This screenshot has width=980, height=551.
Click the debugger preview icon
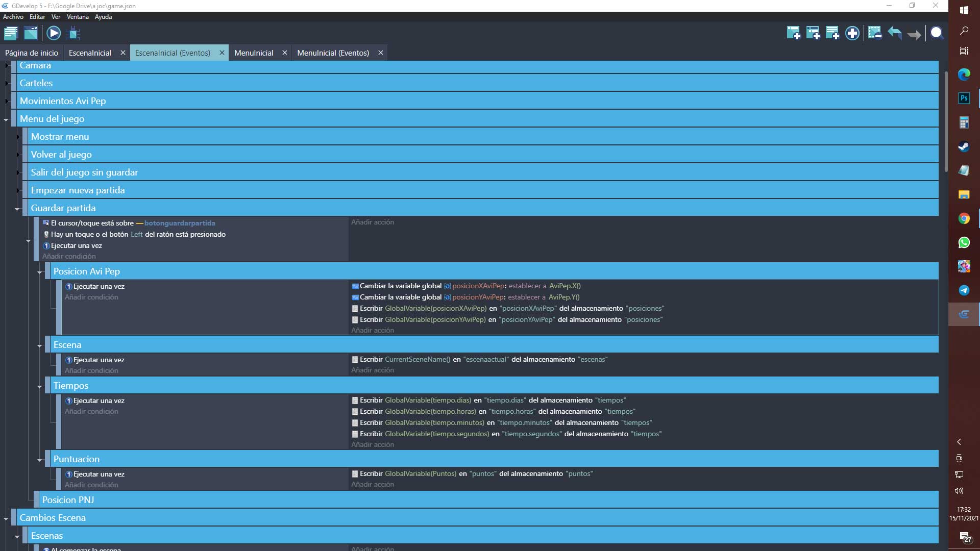tap(74, 33)
